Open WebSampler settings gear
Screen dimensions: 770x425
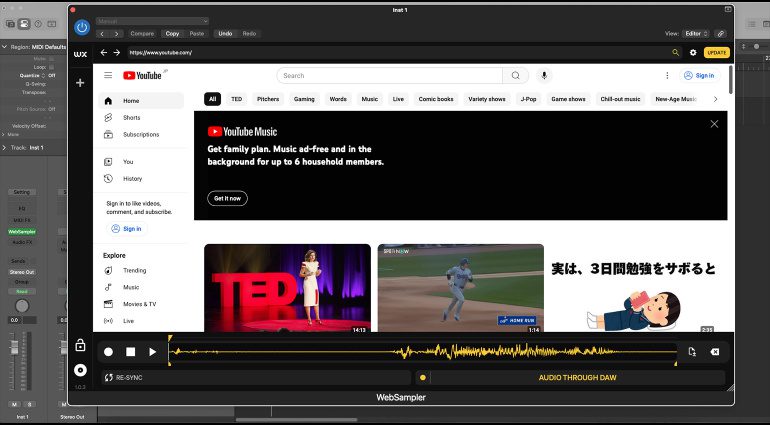point(693,53)
